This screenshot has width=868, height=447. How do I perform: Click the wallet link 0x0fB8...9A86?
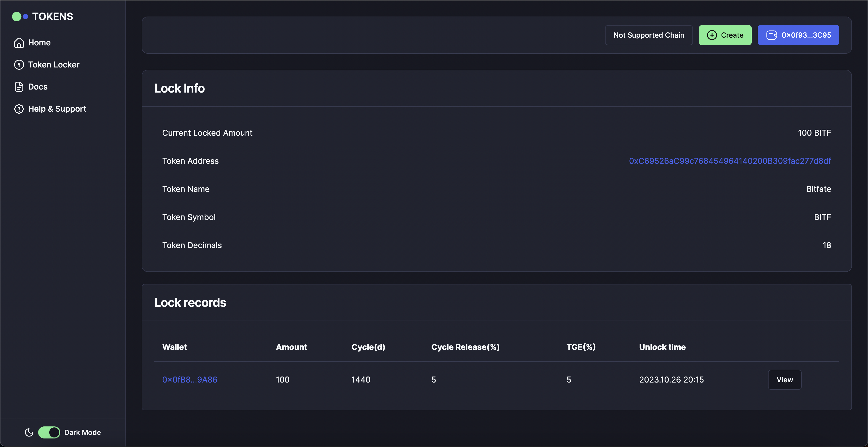point(189,379)
